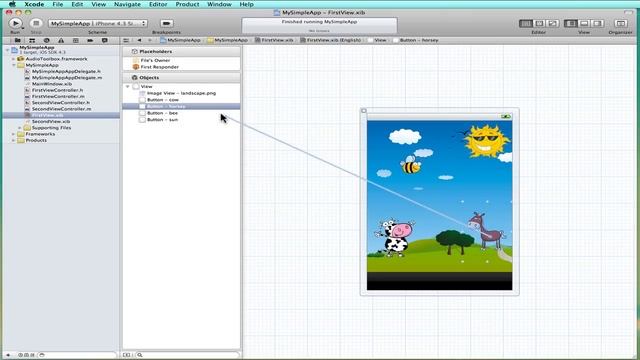Open FirstViewController.h file
Image resolution: width=640 pixels, height=360 pixels.
pos(58,90)
